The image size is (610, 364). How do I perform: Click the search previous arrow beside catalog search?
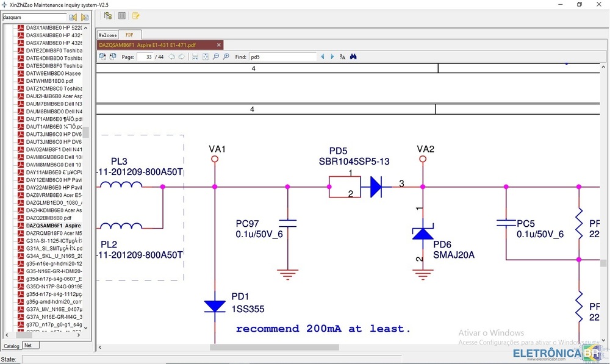73,18
